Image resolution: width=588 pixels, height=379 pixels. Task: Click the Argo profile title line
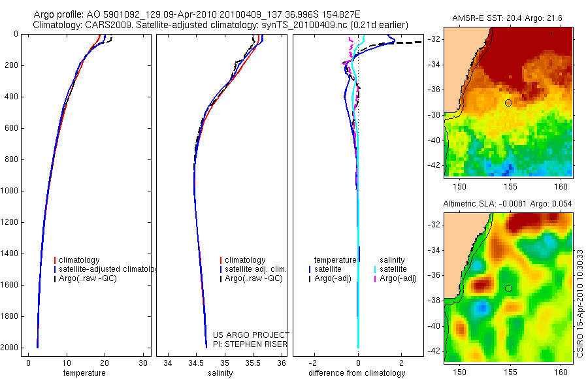coord(197,14)
